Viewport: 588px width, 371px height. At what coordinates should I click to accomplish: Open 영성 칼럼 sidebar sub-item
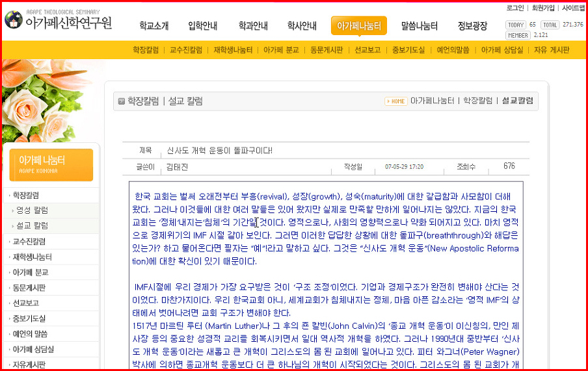click(33, 211)
